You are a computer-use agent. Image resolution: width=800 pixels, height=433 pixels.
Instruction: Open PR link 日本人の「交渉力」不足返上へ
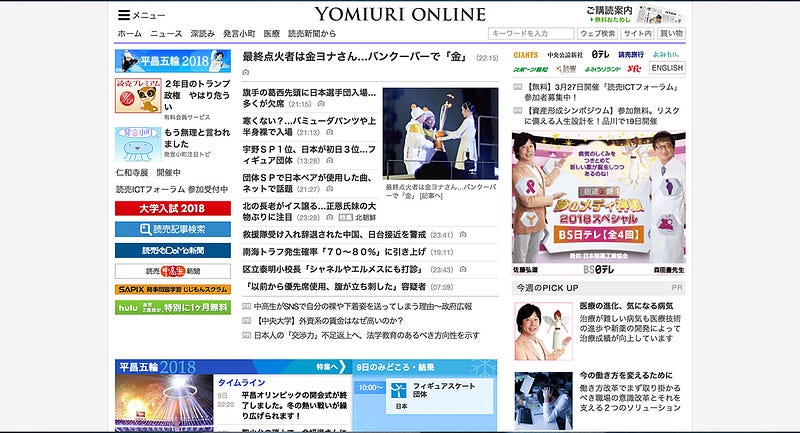(x=366, y=335)
